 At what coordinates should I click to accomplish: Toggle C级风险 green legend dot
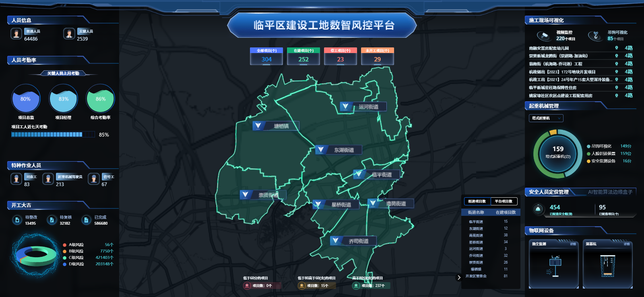tap(65, 258)
